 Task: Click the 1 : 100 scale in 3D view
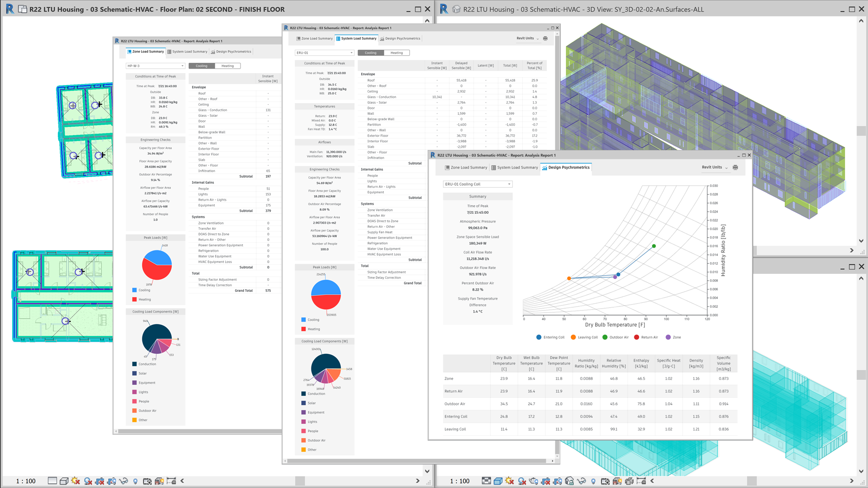coord(459,481)
